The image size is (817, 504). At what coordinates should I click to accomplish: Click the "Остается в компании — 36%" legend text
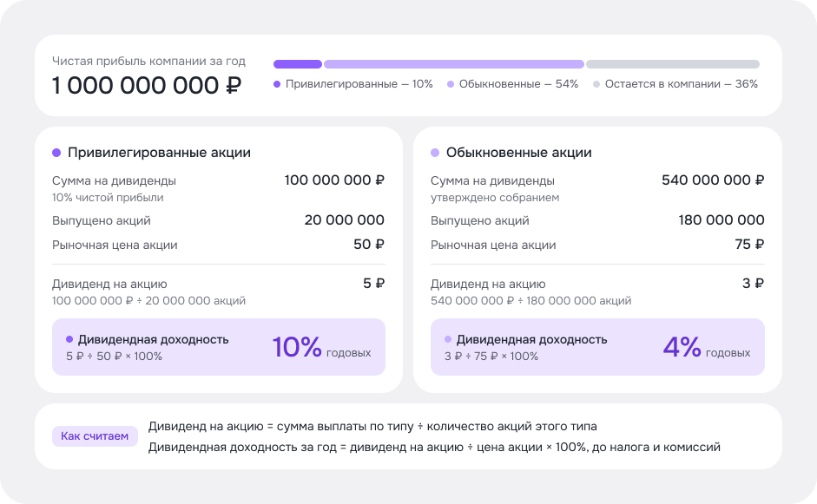pyautogui.click(x=681, y=84)
